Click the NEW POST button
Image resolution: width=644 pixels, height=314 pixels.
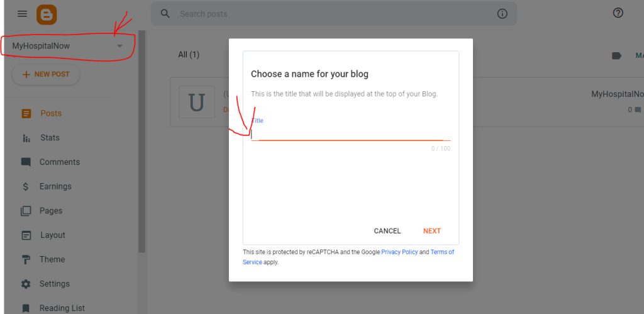(46, 74)
